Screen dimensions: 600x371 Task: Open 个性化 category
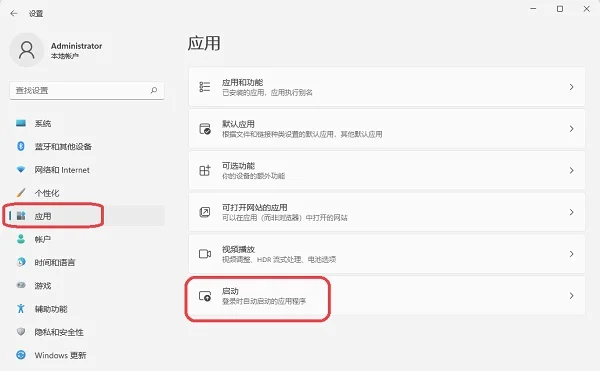point(87,193)
